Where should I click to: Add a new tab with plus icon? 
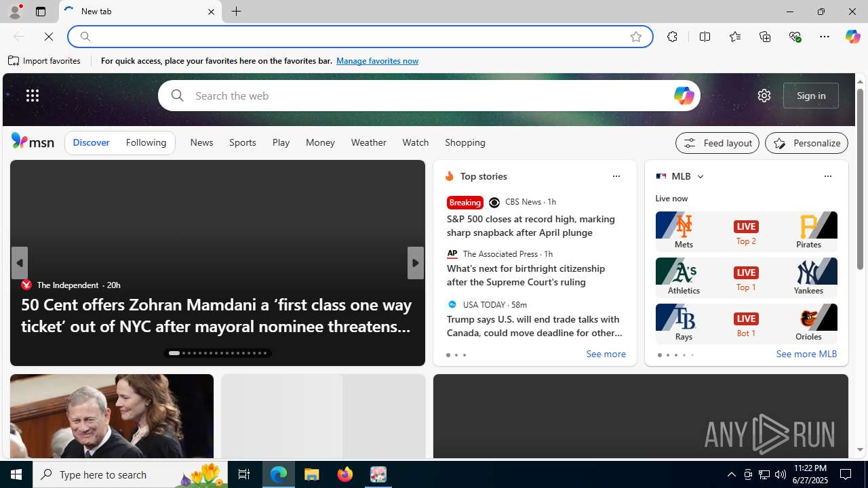coord(236,12)
